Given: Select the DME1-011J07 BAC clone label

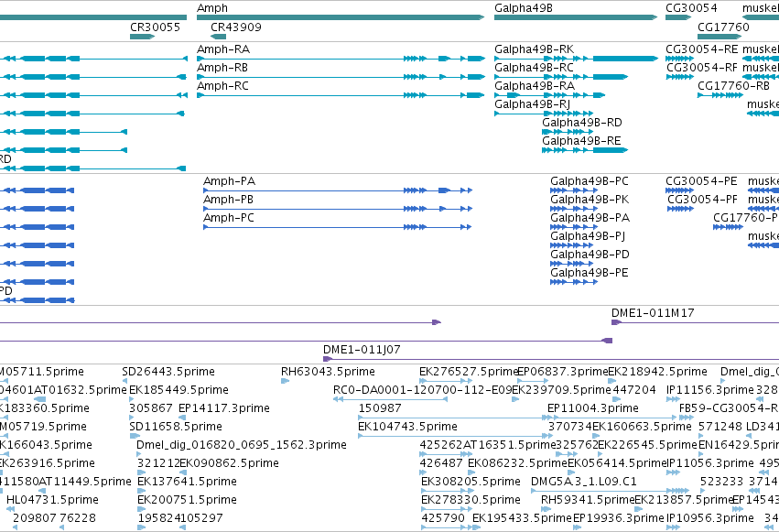Looking at the screenshot, I should (x=362, y=350).
